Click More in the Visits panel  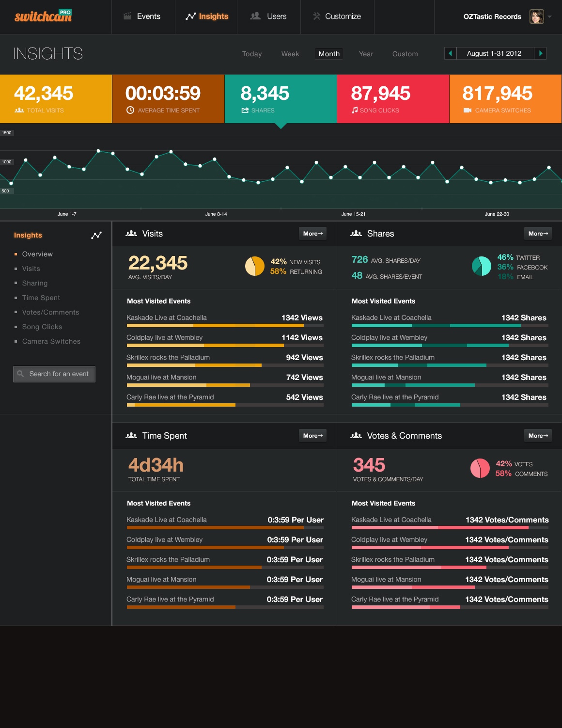312,234
